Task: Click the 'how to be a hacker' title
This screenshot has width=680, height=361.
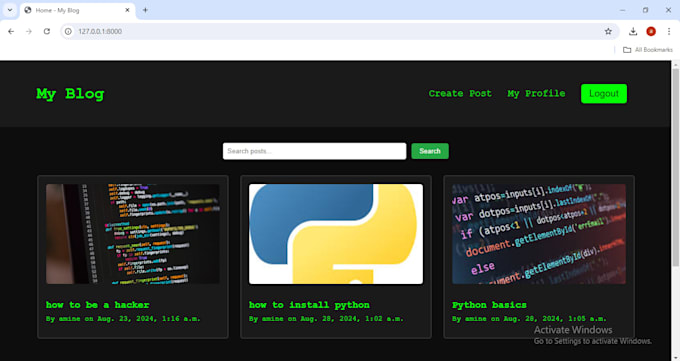Action: click(x=98, y=305)
